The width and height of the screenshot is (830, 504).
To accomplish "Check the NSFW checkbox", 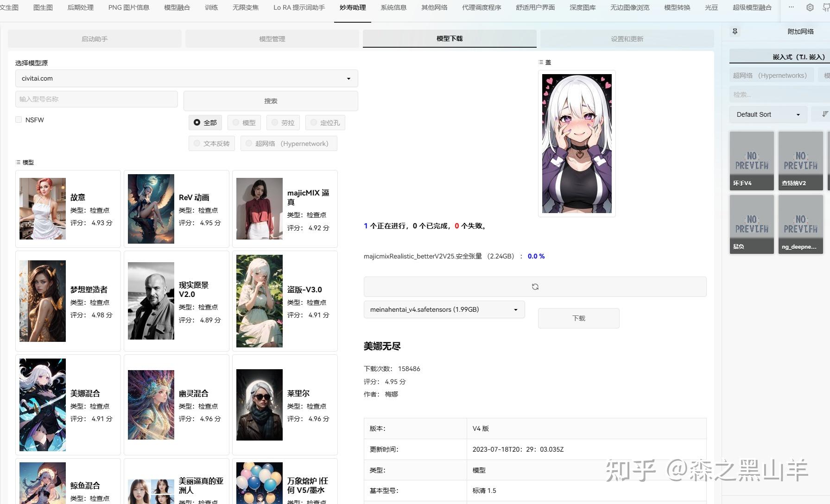I will point(19,120).
